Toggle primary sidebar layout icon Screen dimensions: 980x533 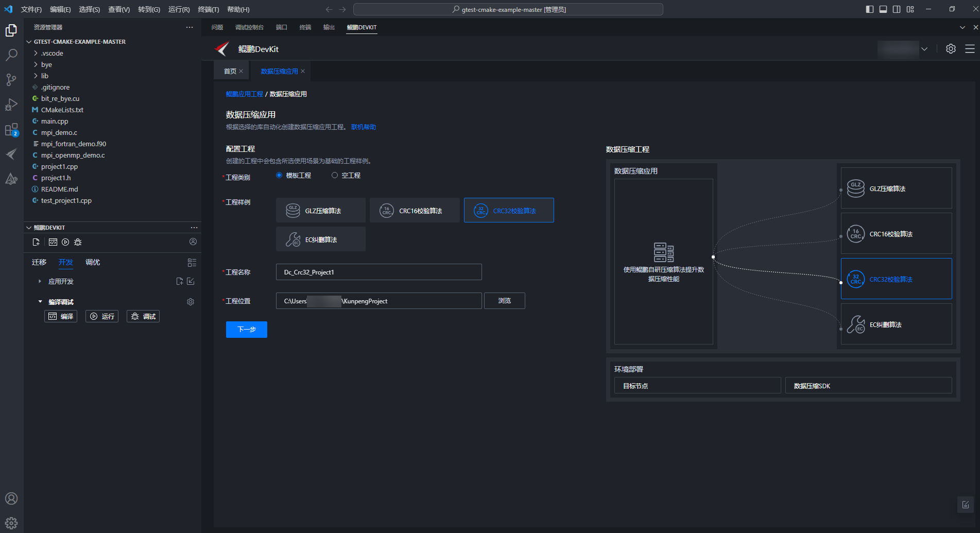click(x=870, y=9)
